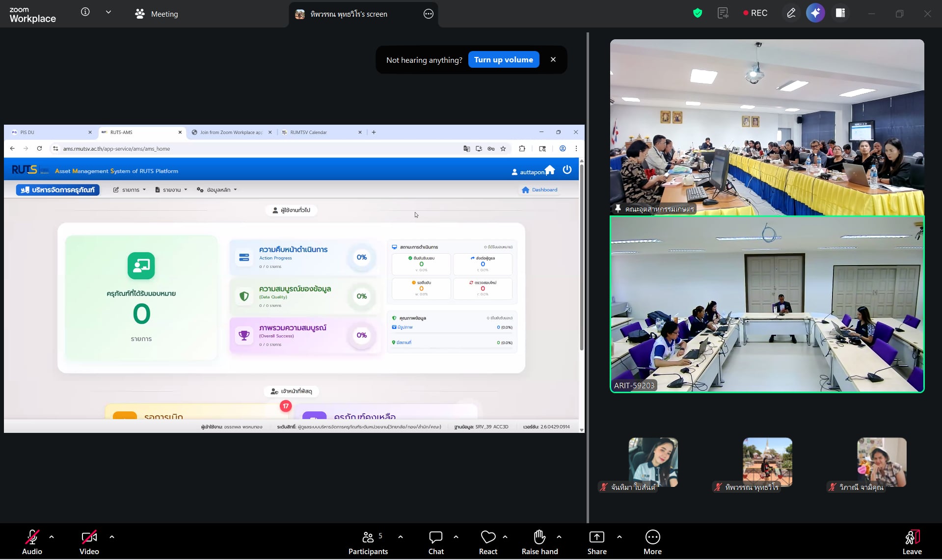Unmute the Audio microphone
The image size is (942, 560).
(x=32, y=542)
